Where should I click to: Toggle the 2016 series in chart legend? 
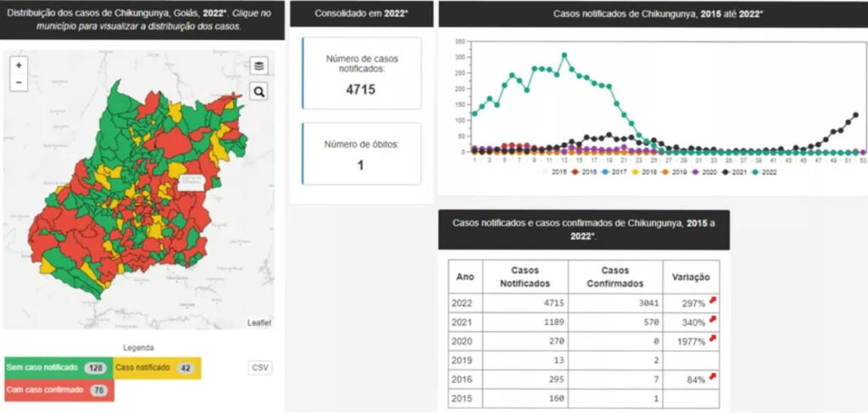tap(585, 172)
